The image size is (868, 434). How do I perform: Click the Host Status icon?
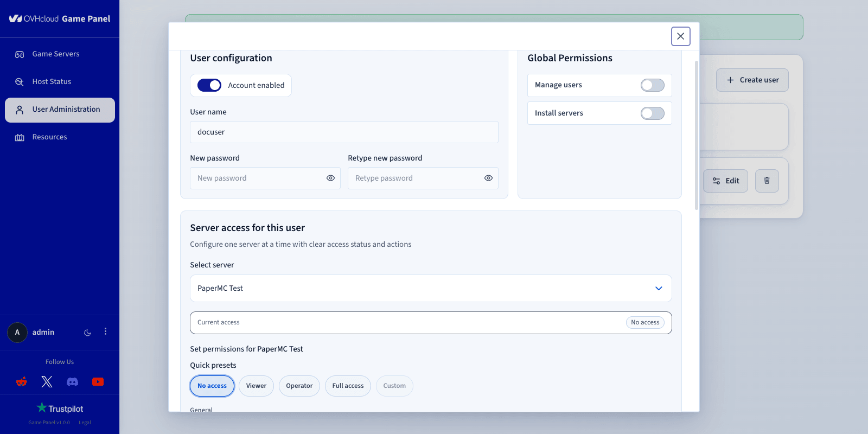(20, 82)
